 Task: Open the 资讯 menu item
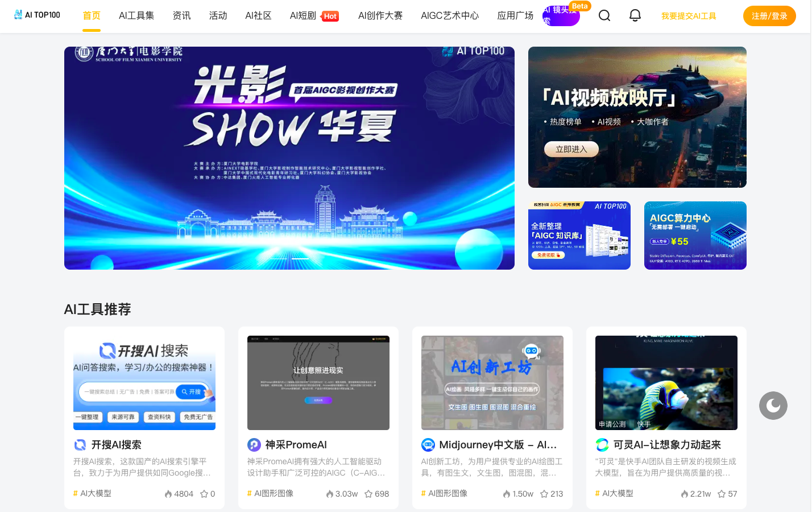click(181, 15)
